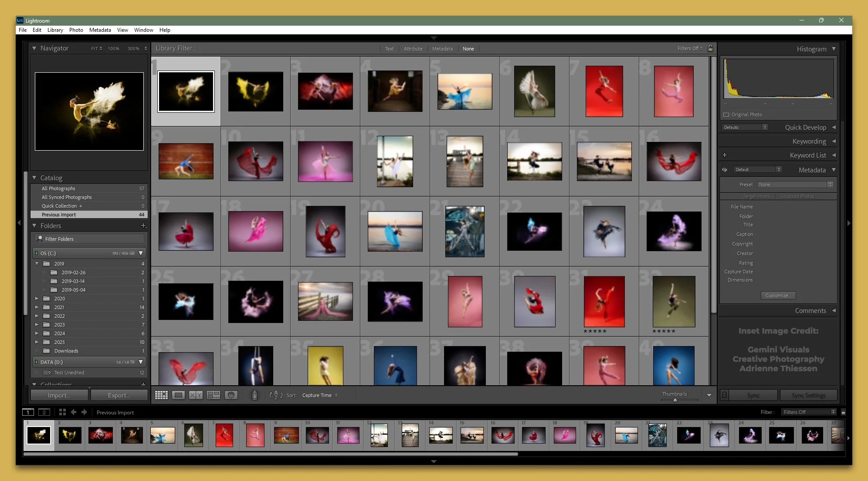Open the Metadata Preset None dropdown

coord(795,185)
